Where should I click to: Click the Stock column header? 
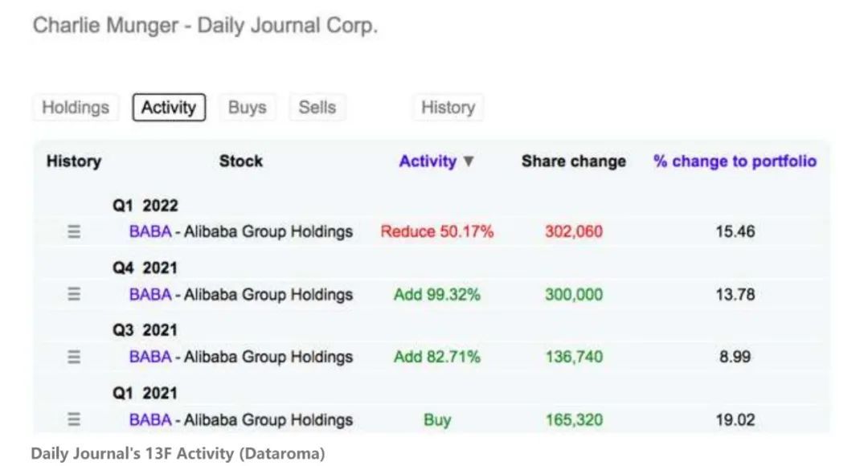tap(240, 161)
